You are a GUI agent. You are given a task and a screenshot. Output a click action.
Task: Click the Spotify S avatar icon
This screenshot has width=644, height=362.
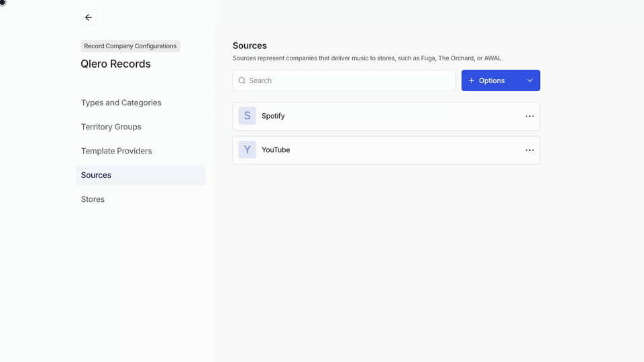coord(248,116)
